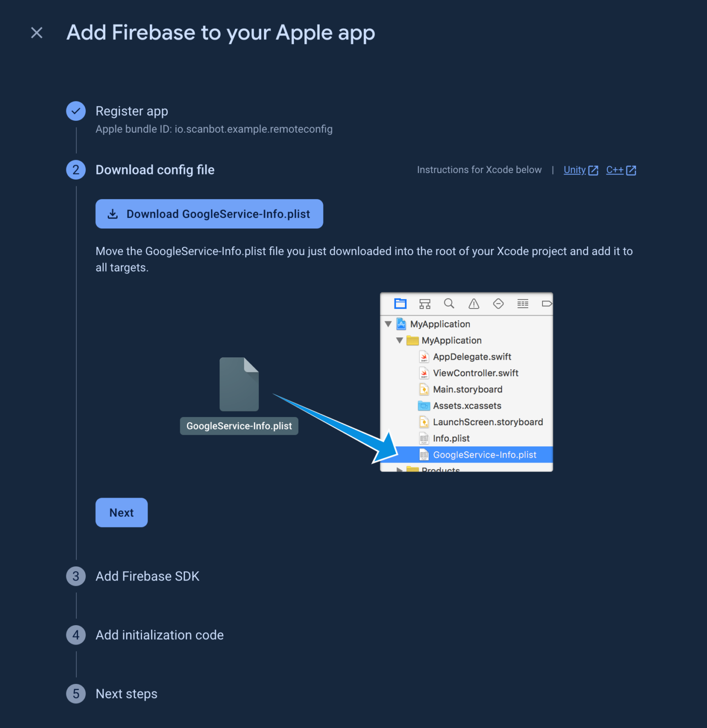This screenshot has width=707, height=728.
Task: Expand the Products group triangle
Action: (x=400, y=468)
